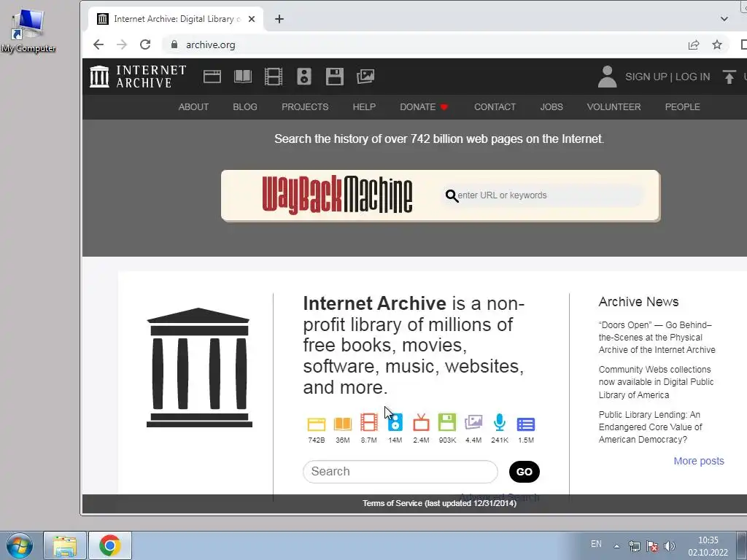This screenshot has height=560, width=747.
Task: Open the JOBS menu item
Action: pos(551,107)
